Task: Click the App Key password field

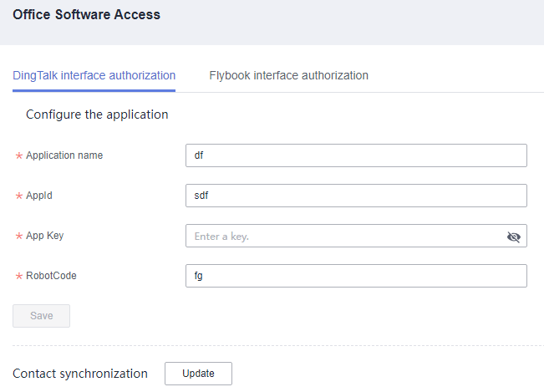Action: click(x=356, y=236)
